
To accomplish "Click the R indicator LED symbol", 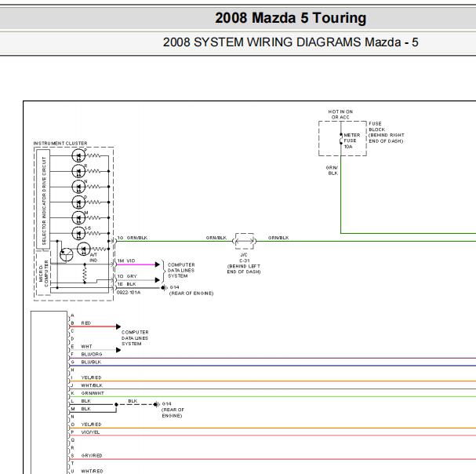I will (x=78, y=171).
